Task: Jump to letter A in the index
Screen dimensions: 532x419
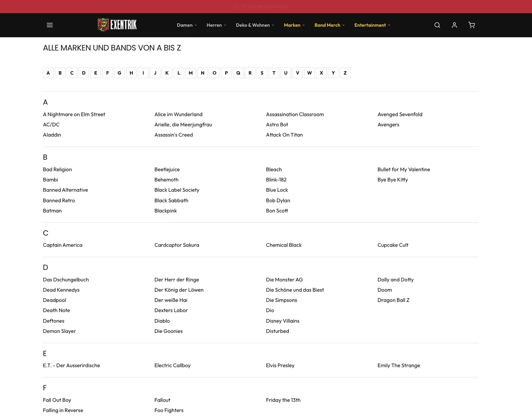Action: click(48, 73)
